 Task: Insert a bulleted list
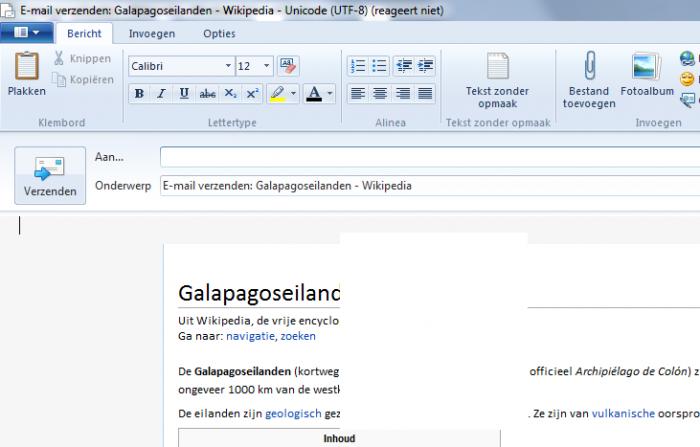pyautogui.click(x=379, y=66)
